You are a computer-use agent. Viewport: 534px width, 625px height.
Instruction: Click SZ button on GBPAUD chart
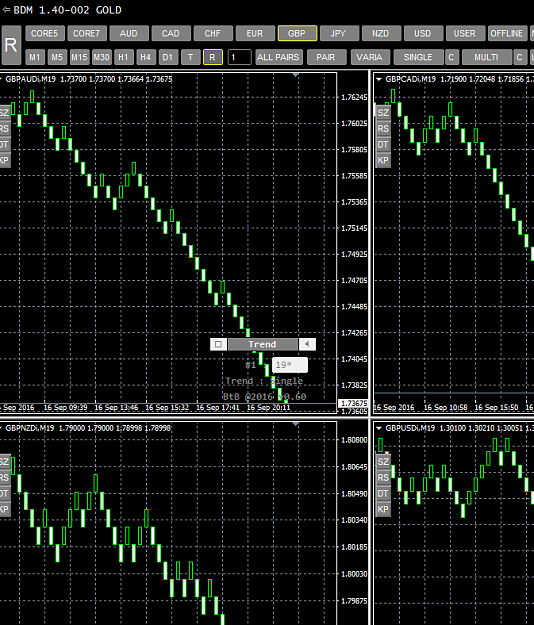click(5, 113)
